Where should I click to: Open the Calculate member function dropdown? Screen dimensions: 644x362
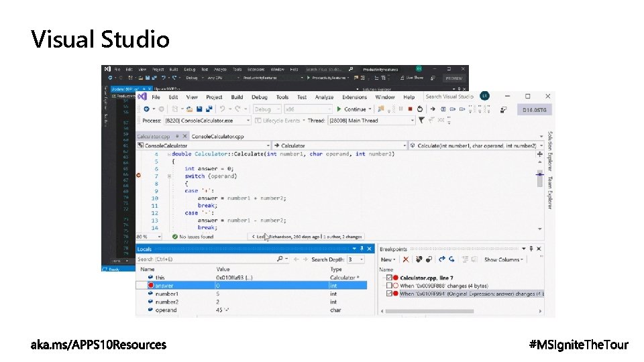click(x=476, y=145)
